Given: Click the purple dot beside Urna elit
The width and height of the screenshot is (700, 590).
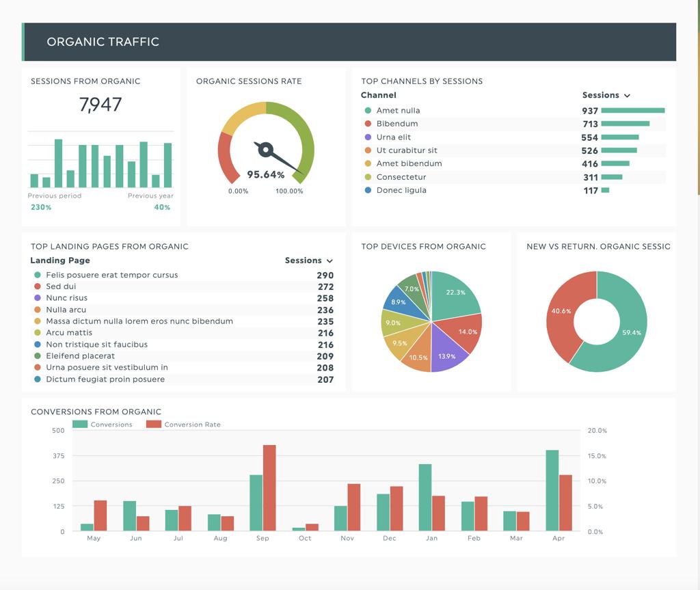Looking at the screenshot, I should coord(368,137).
